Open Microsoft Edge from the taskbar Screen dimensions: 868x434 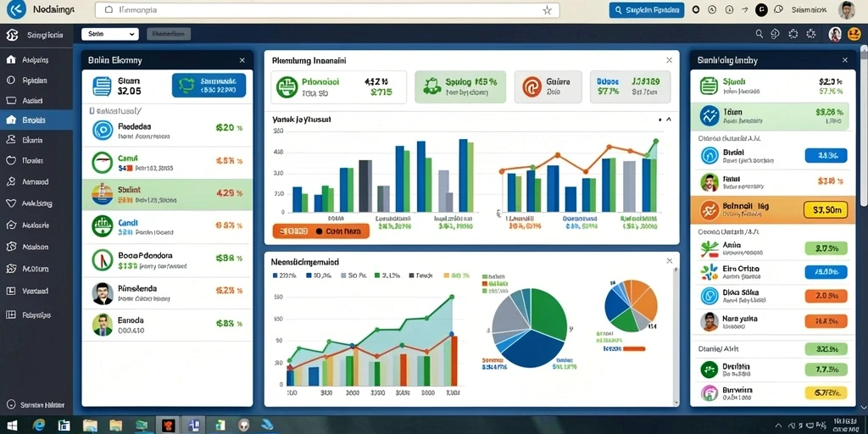coord(39,426)
